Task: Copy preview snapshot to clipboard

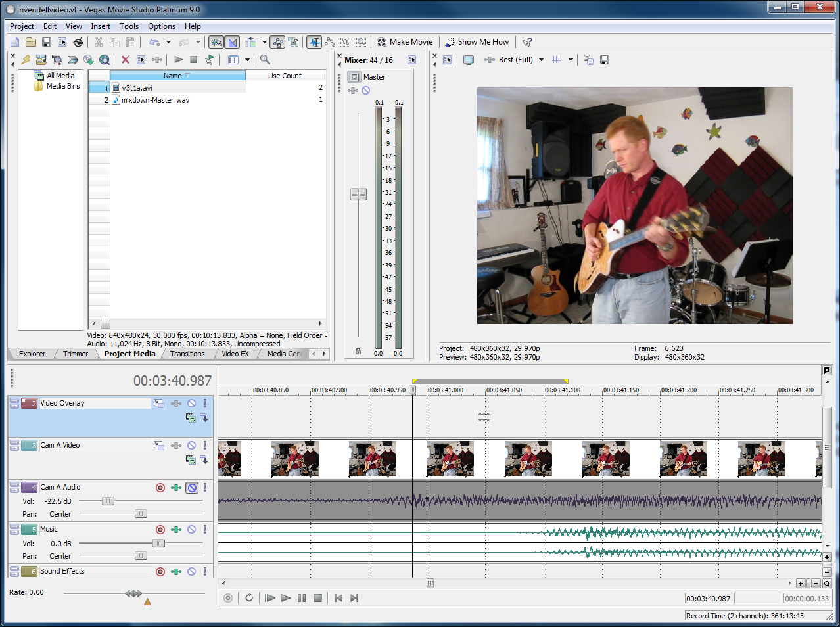Action: pos(588,60)
